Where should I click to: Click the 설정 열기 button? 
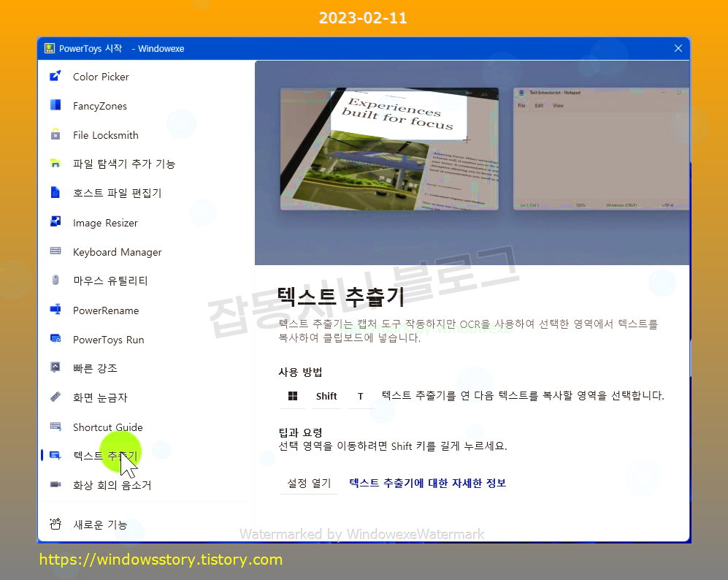click(309, 484)
